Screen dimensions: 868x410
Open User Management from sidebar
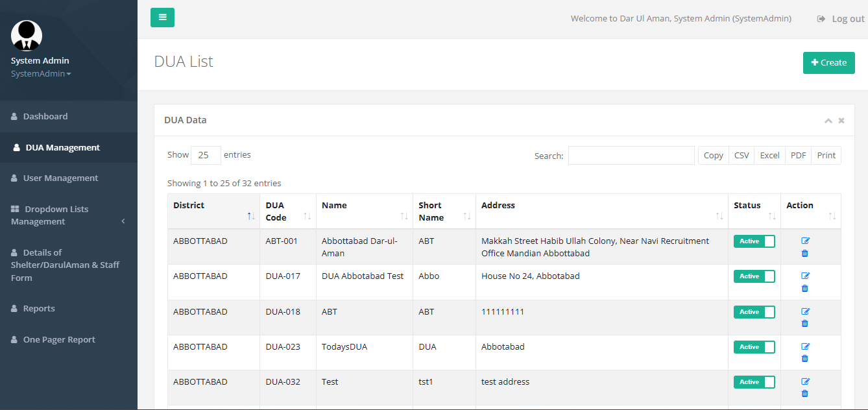coord(60,178)
